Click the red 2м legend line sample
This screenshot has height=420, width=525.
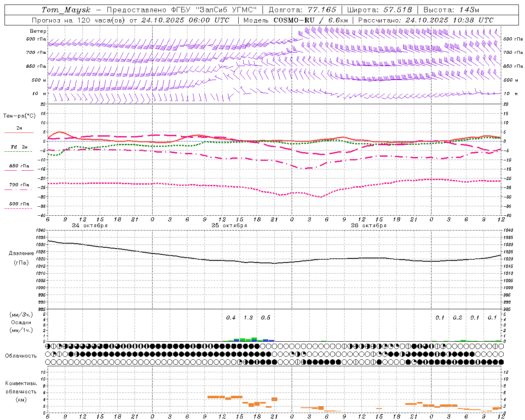[x=19, y=132]
